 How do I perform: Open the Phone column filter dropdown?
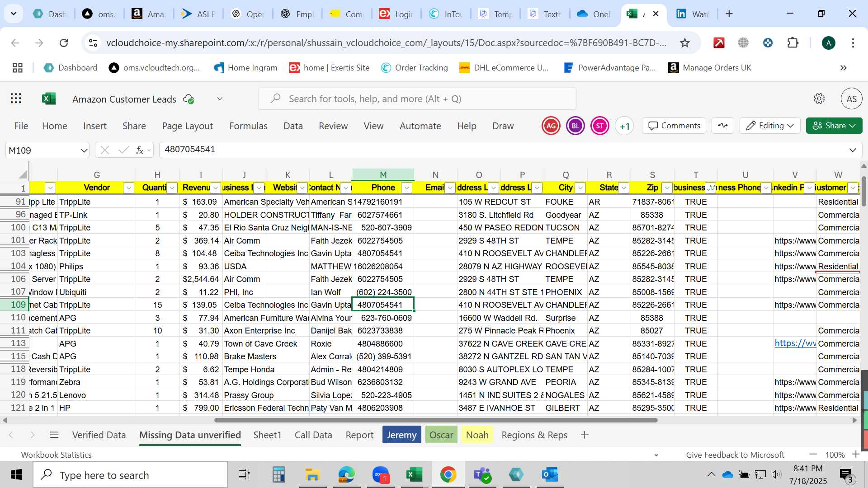tap(407, 188)
